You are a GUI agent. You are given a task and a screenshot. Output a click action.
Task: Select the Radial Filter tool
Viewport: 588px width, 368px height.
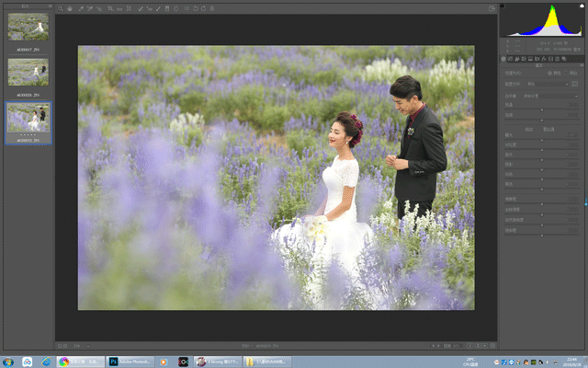(x=175, y=8)
